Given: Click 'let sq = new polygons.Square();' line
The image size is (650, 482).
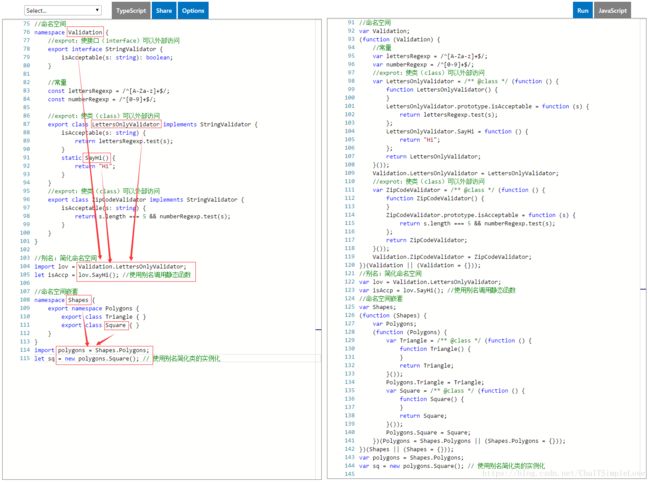Looking at the screenshot, I should coord(127,358).
